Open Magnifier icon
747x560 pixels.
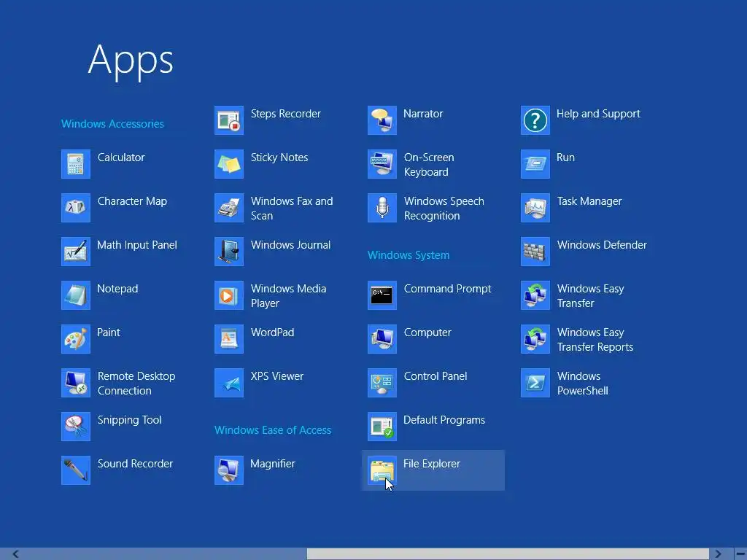point(229,471)
